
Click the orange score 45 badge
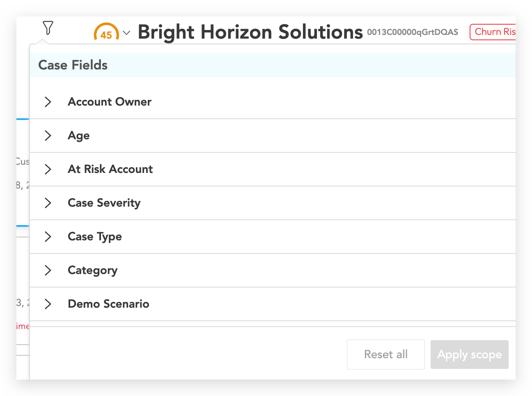(x=106, y=32)
